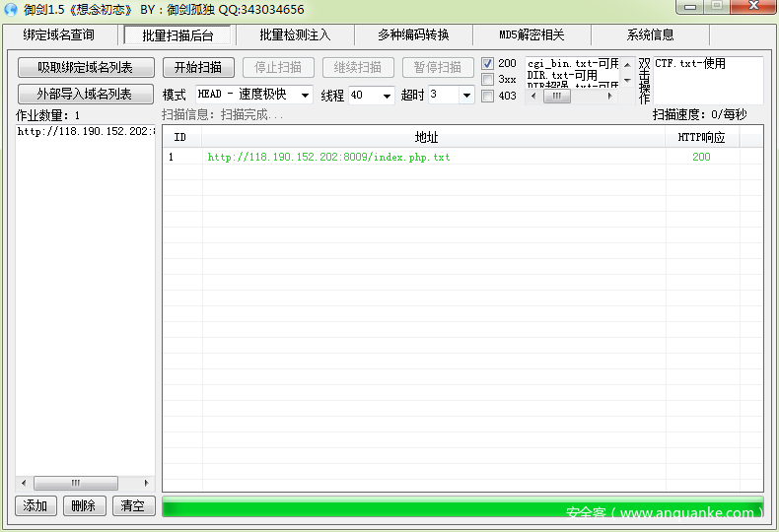The image size is (779, 532).
Task: Select DIR.txt in the dictionary list
Action: coord(562,76)
